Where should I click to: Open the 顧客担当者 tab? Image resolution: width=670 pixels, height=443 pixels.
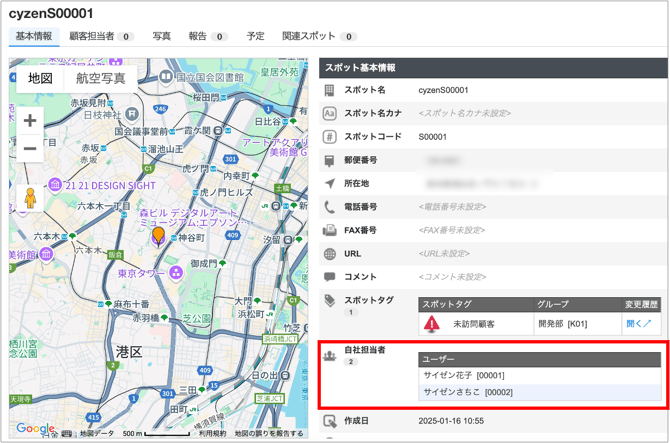(100, 36)
